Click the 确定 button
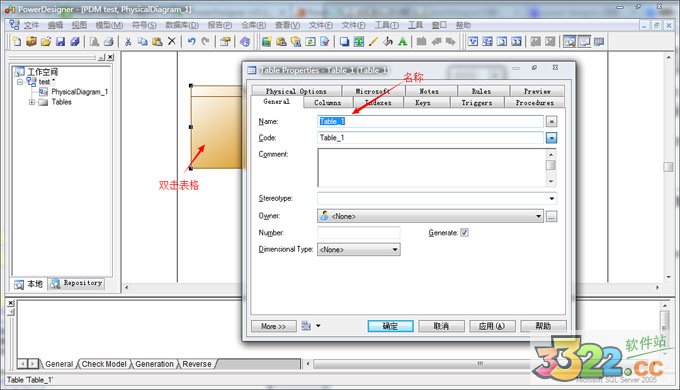Viewport: 680px width, 390px height. pos(390,326)
